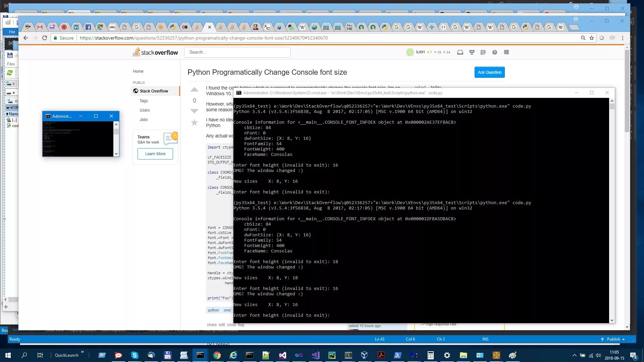Bookmark this page with the star icon

pyautogui.click(x=592, y=38)
